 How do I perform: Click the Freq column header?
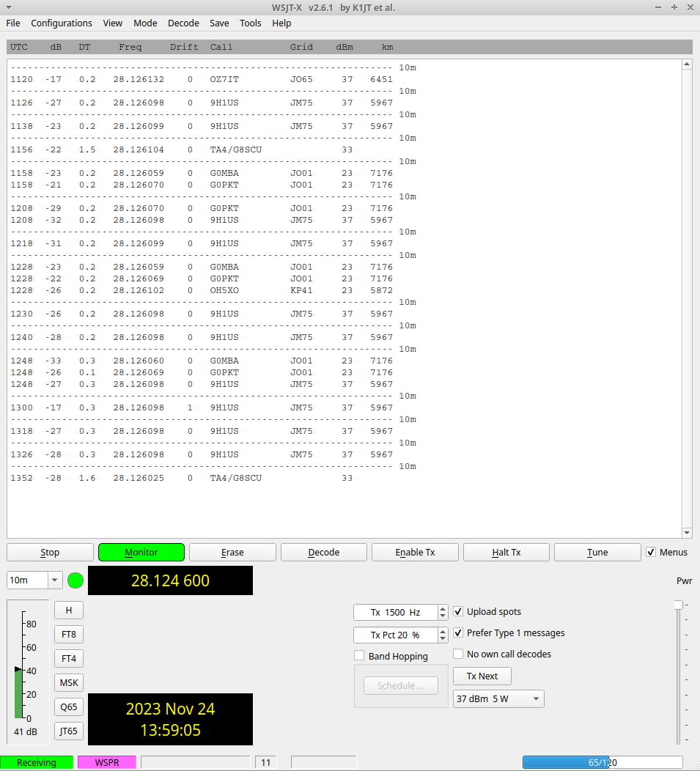pos(130,47)
